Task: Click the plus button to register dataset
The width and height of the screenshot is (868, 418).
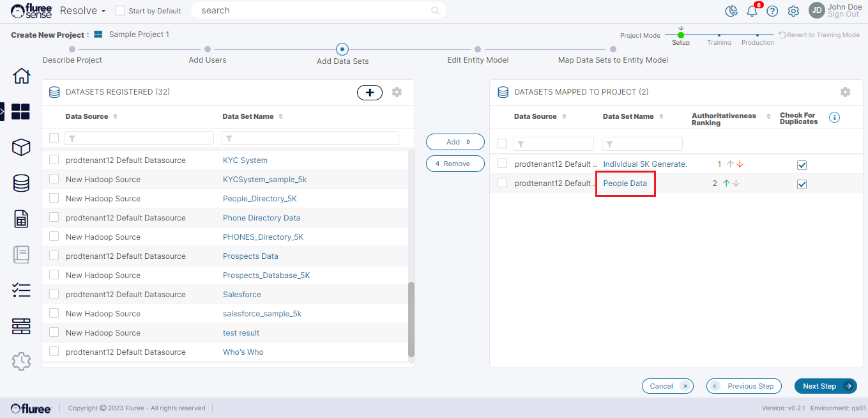Action: point(369,93)
